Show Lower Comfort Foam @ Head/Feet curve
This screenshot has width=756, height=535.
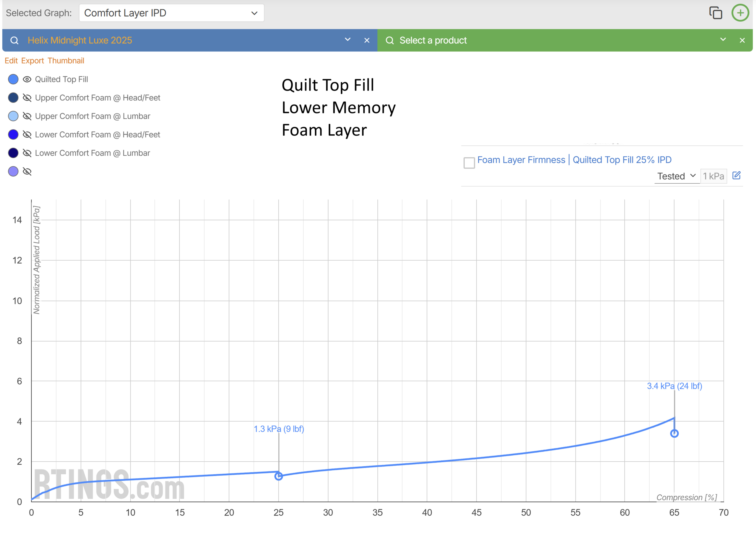(27, 135)
